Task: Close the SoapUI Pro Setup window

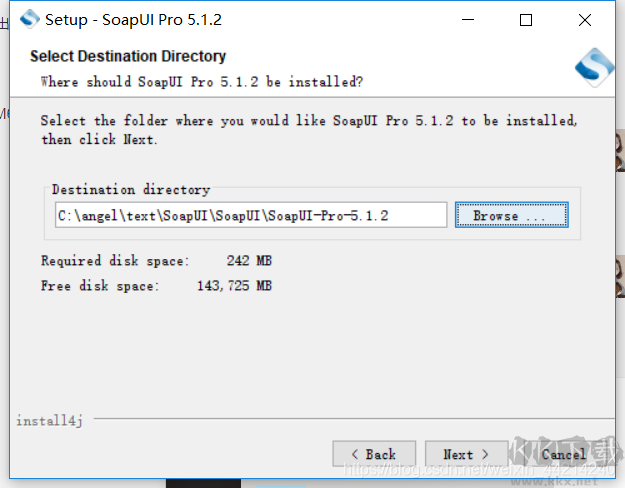Action: (x=585, y=20)
